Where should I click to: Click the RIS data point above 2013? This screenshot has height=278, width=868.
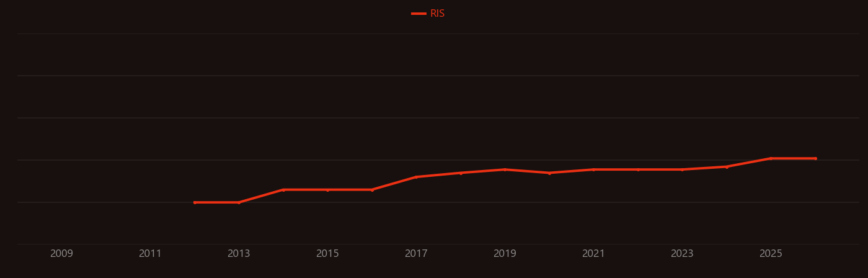tap(239, 202)
